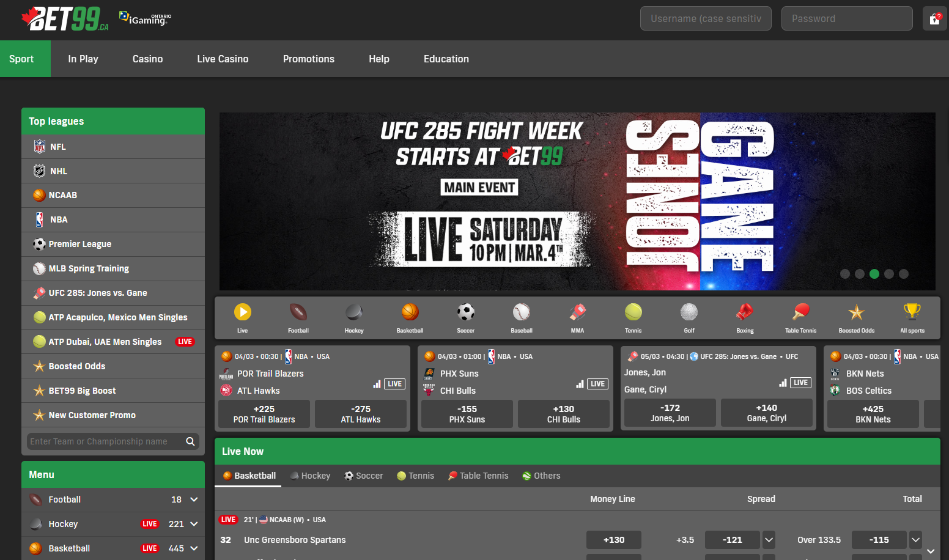
Task: Click the search magnifier icon
Action: point(190,441)
